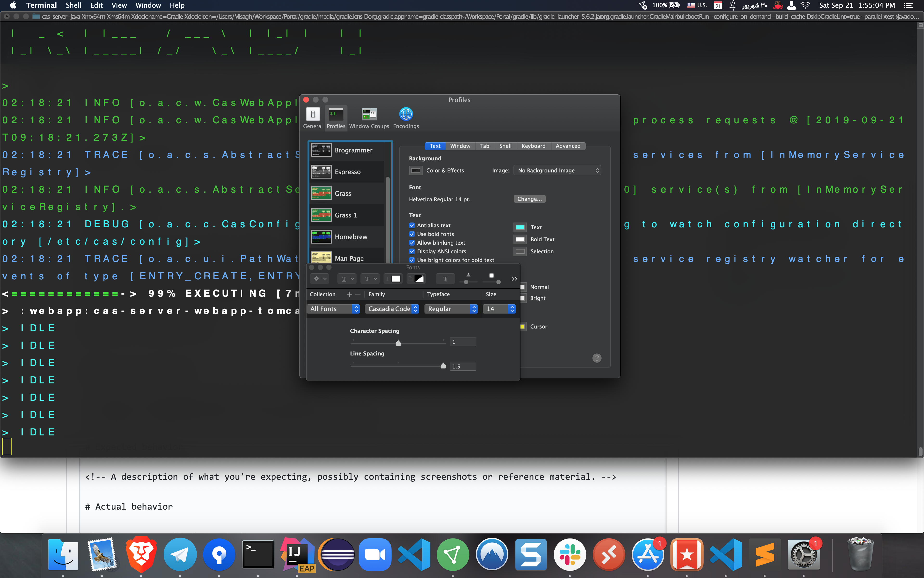Open the Window Groups preferences pane
The width and height of the screenshot is (924, 578).
pyautogui.click(x=369, y=118)
